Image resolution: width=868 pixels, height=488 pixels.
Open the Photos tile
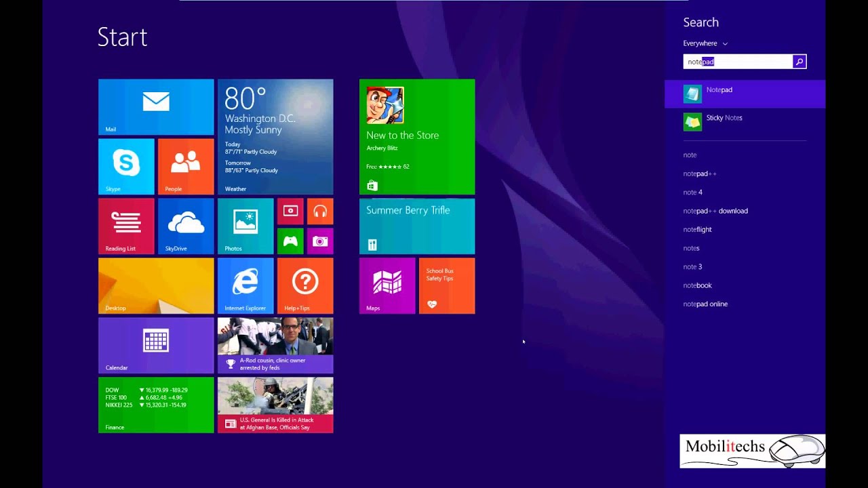tap(245, 226)
